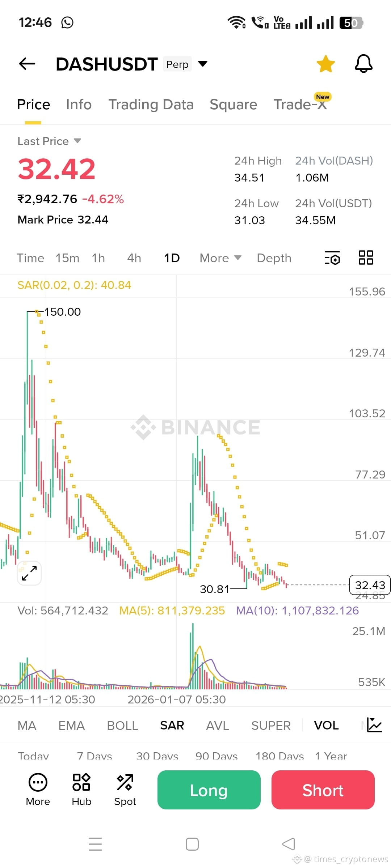The image size is (391, 868).
Task: Expand the More intervals dropdown
Action: [x=220, y=258]
